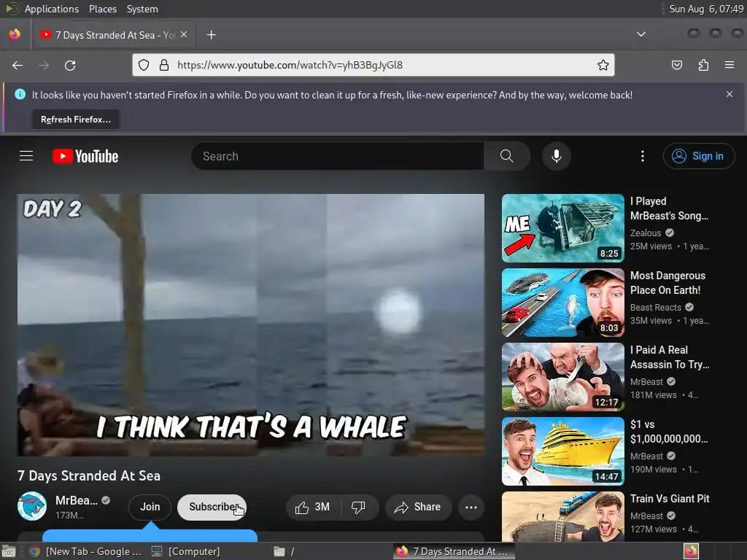Open the System menu
This screenshot has width=747, height=560.
tap(142, 9)
